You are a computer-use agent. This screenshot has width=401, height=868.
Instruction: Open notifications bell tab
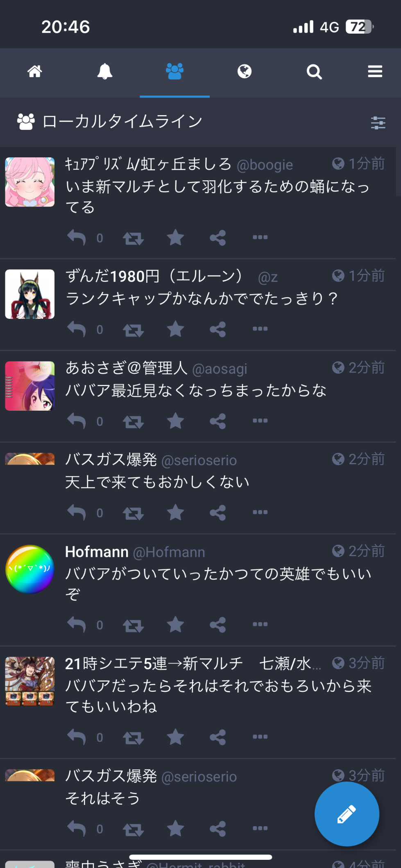[105, 72]
